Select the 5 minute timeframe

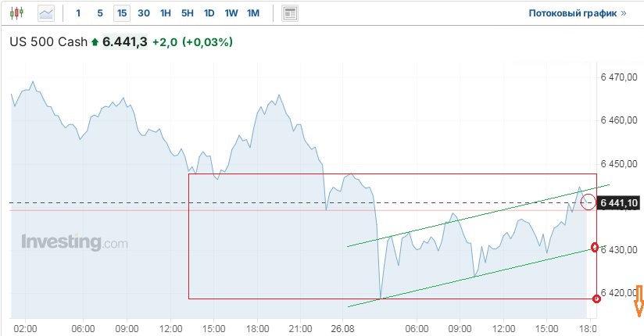(x=99, y=13)
